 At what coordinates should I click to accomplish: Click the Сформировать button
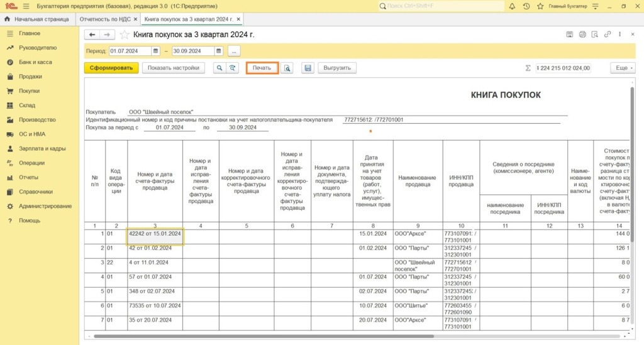coord(111,68)
